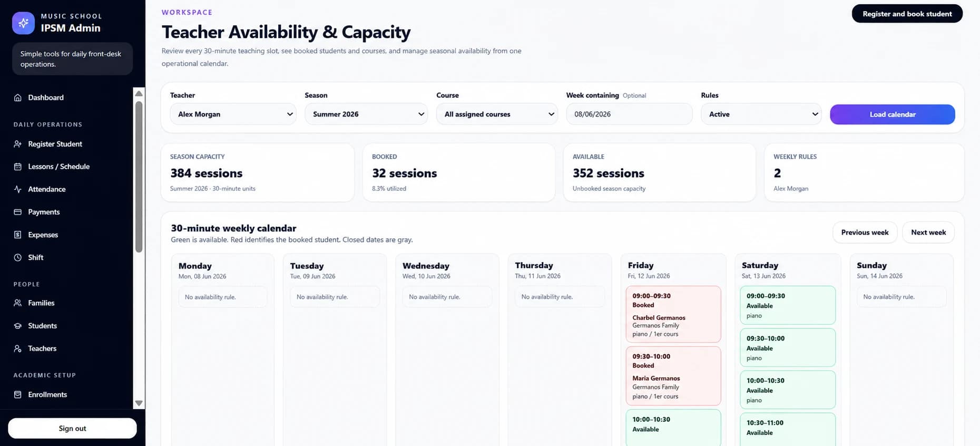Select Saturday 09:00–09:30 available piano slot
Viewport: 980px width, 446px height.
coord(788,305)
